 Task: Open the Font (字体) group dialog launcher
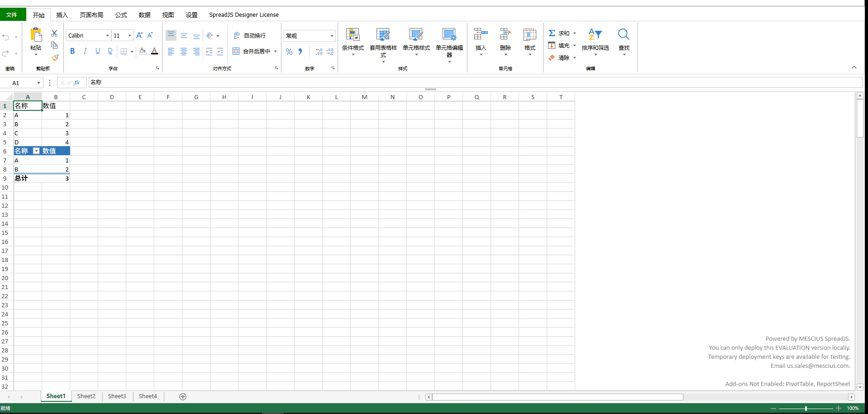[157, 68]
